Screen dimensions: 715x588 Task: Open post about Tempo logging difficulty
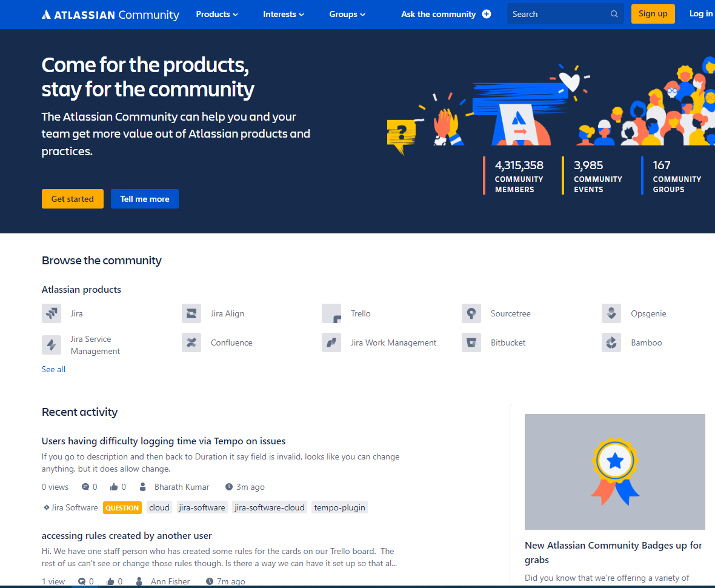tap(163, 441)
